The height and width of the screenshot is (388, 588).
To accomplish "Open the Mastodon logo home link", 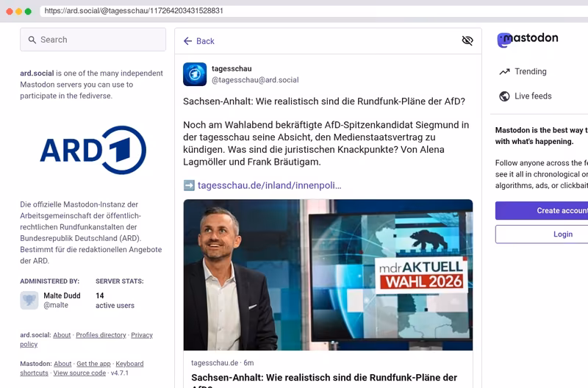I will (x=528, y=40).
